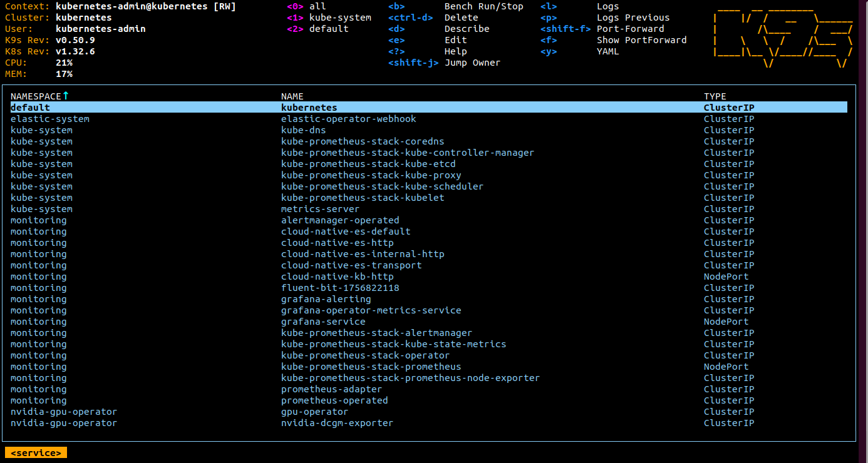Choose the default namespace shortcut
868x463 pixels.
coord(317,29)
